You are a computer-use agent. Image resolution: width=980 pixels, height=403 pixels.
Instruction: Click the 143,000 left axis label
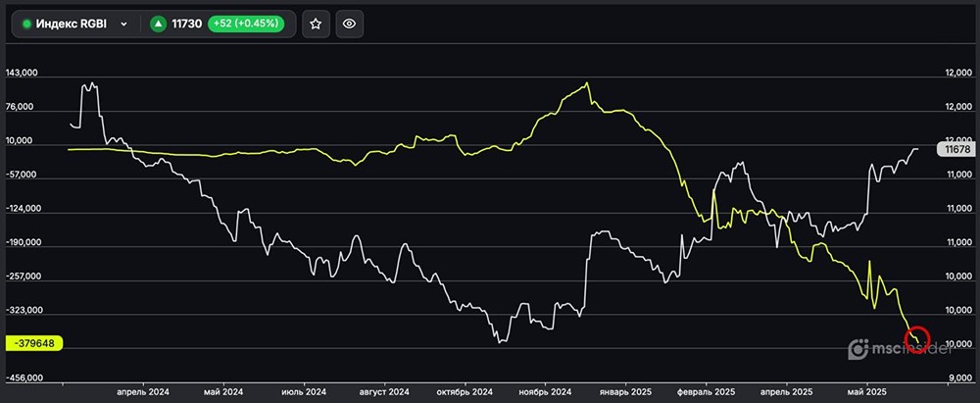22,74
